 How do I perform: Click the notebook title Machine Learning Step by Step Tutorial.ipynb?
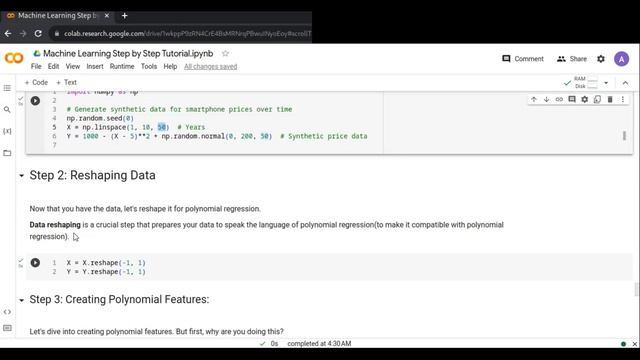click(128, 53)
